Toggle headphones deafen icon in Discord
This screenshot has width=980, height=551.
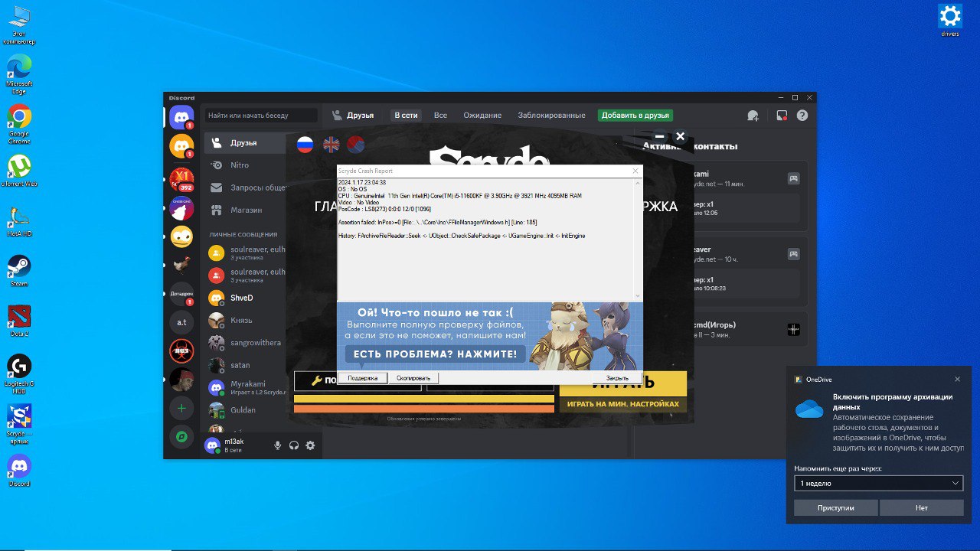pyautogui.click(x=294, y=445)
